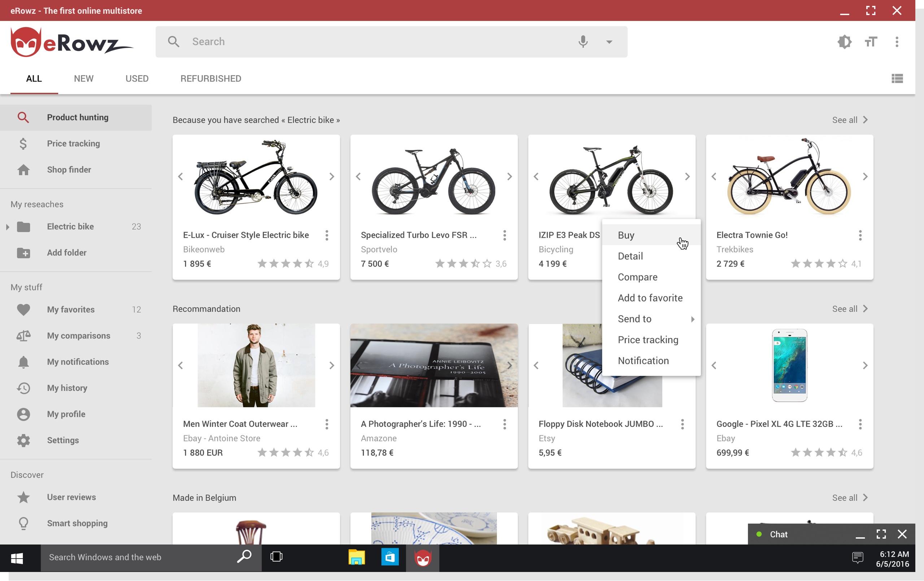924x581 pixels.
Task: Open the Electric bike research folder
Action: (x=76, y=226)
